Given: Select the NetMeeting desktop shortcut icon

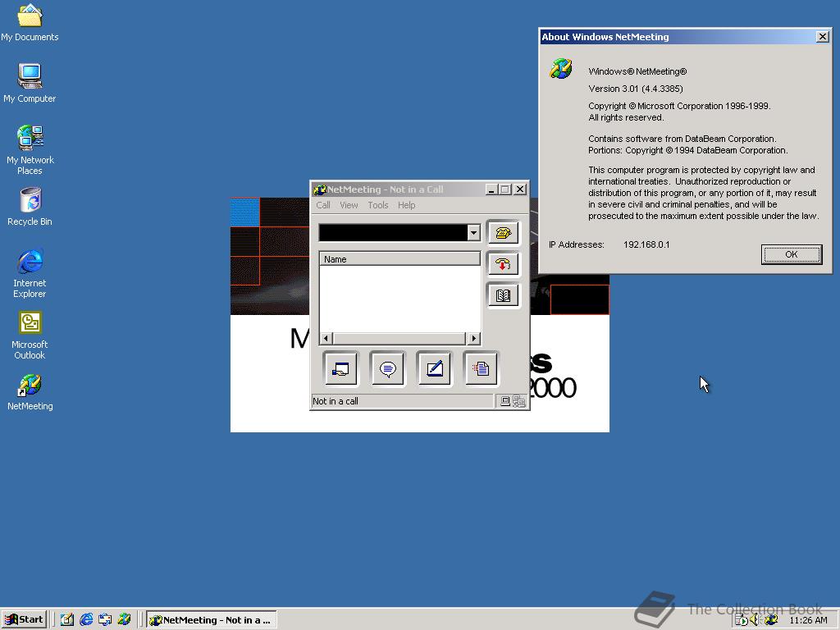Looking at the screenshot, I should [30, 393].
